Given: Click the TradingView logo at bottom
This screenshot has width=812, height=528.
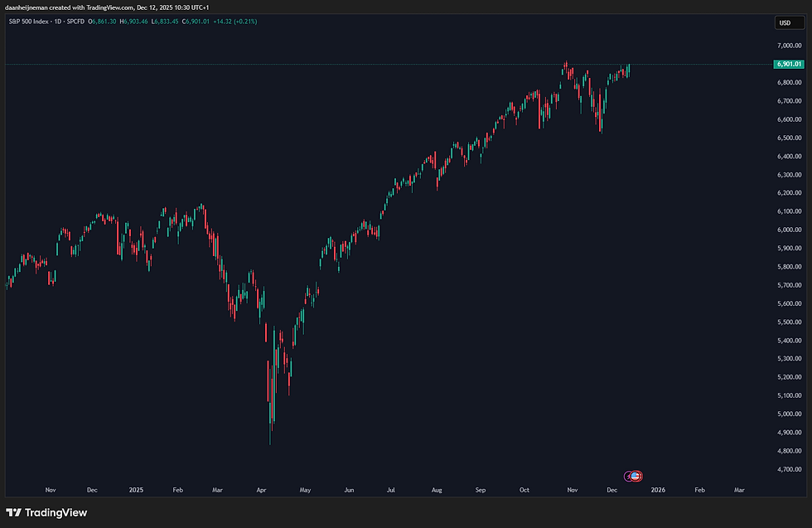Looking at the screenshot, I should pos(46,512).
